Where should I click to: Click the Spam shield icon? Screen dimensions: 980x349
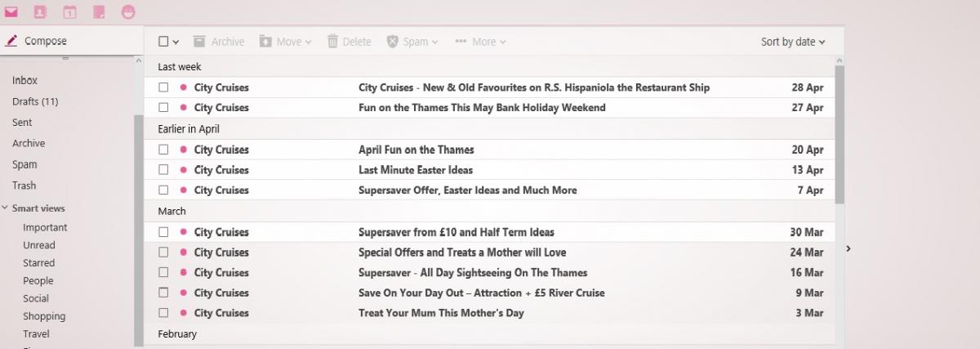pyautogui.click(x=392, y=42)
